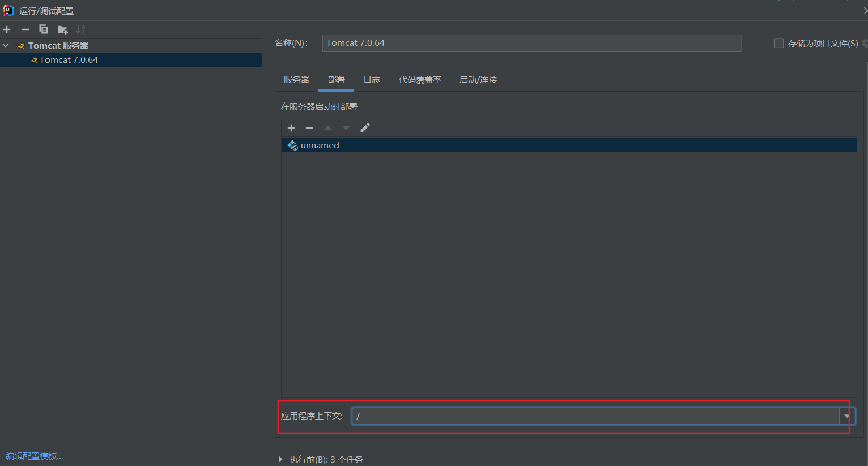Switch to the 部署 tab

[336, 80]
